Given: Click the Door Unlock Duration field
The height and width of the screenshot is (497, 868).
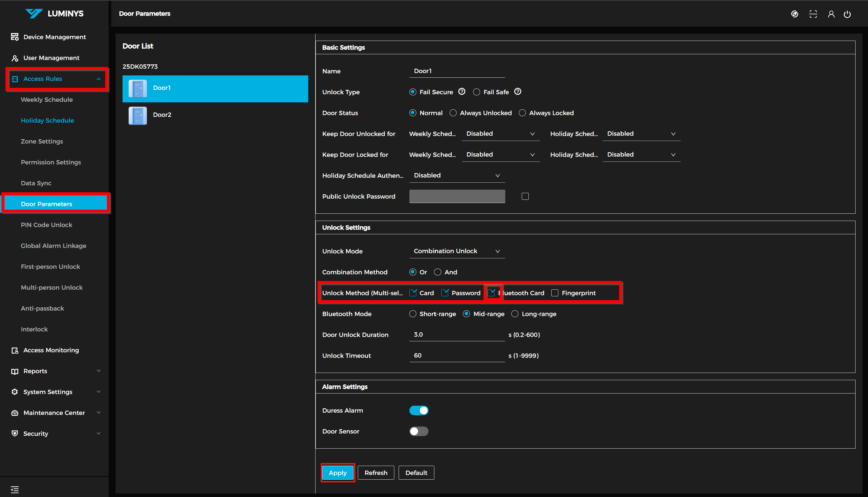Looking at the screenshot, I should [456, 335].
